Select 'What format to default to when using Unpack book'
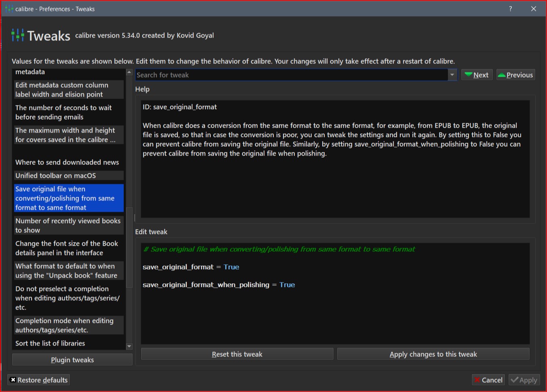This screenshot has width=547, height=392. (68, 271)
